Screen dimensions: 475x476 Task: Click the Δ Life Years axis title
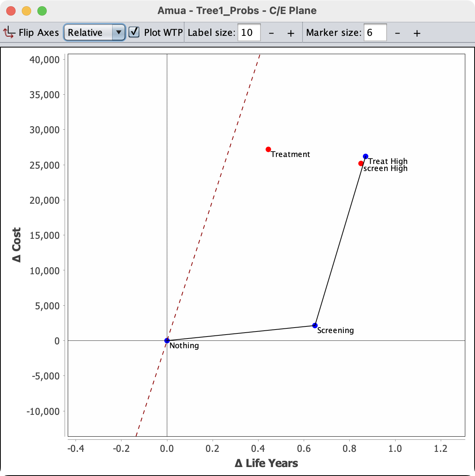click(266, 463)
